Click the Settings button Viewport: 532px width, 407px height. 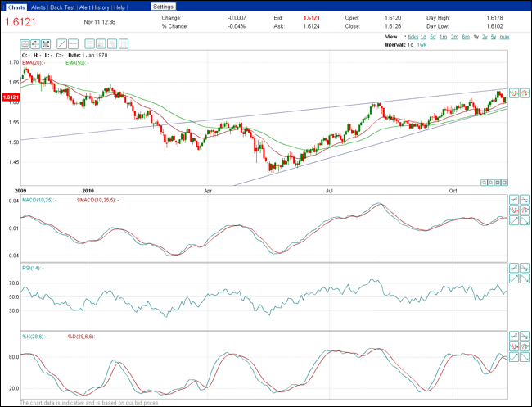[x=163, y=7]
